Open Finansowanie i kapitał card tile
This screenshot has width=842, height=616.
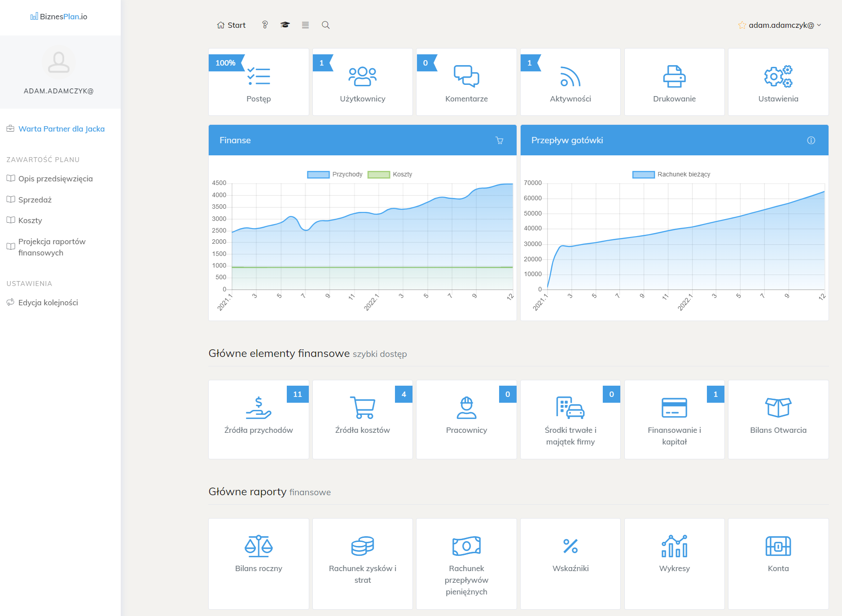point(674,419)
